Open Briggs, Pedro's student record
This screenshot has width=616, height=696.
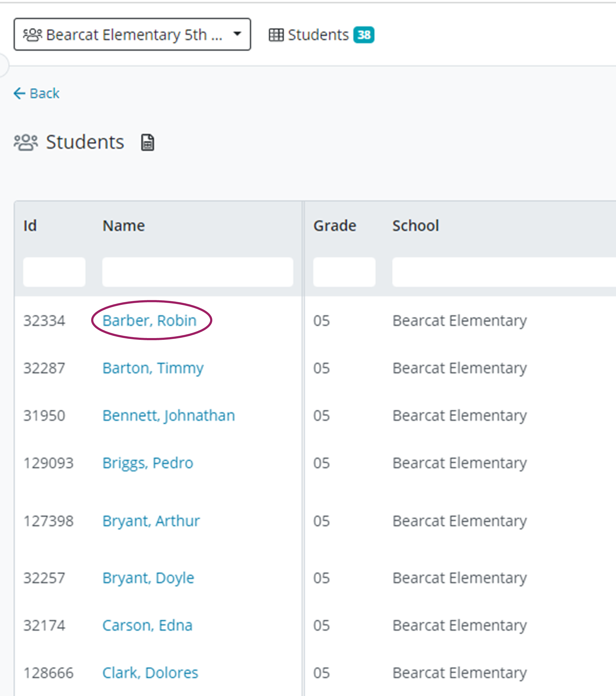pyautogui.click(x=148, y=462)
